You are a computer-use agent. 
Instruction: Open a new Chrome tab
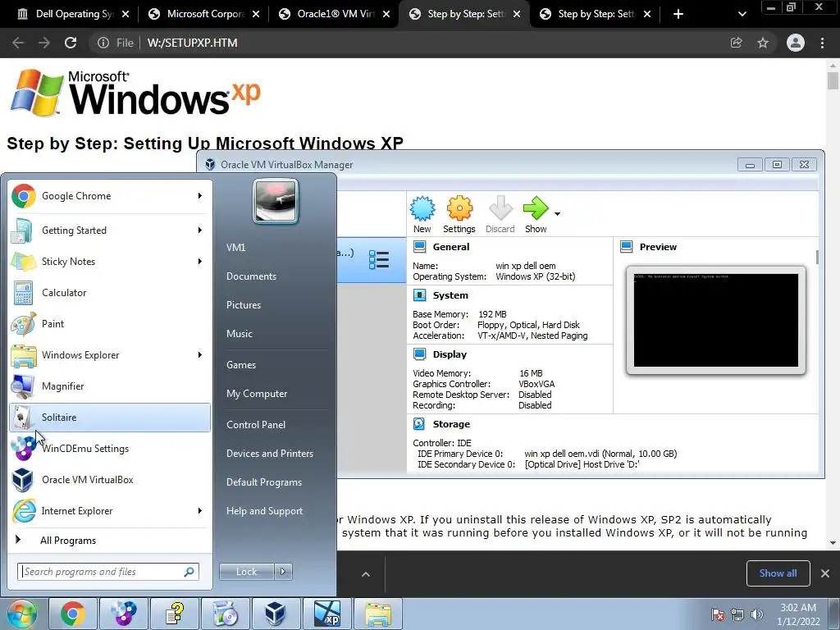coord(678,14)
